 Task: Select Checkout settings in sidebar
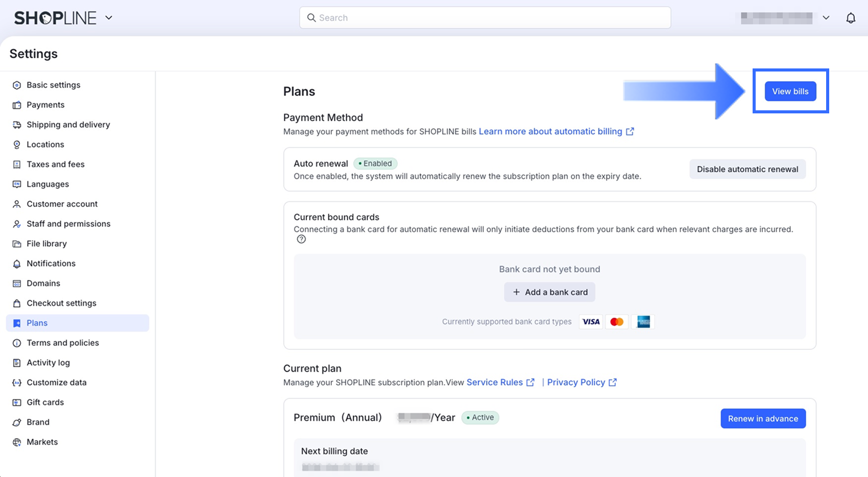61,303
